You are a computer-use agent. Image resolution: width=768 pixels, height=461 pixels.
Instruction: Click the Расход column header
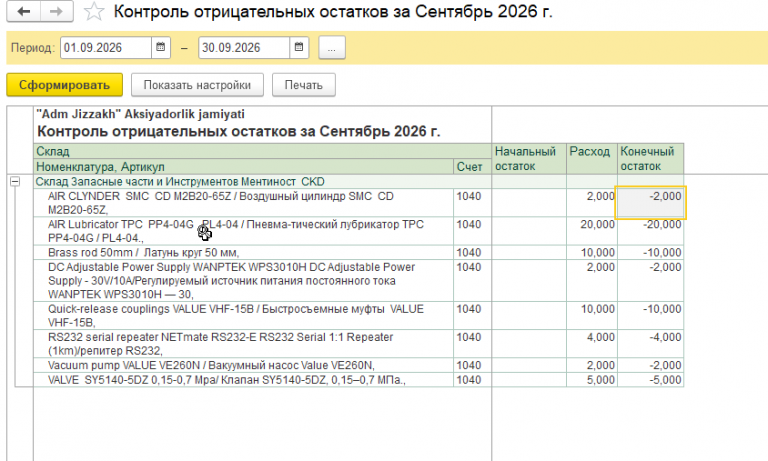(x=592, y=159)
